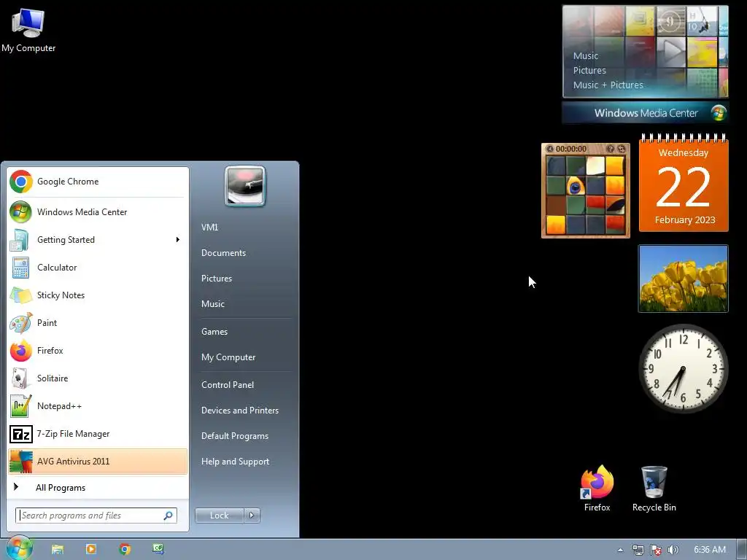Click Music in Media Center gadget

[x=586, y=55]
